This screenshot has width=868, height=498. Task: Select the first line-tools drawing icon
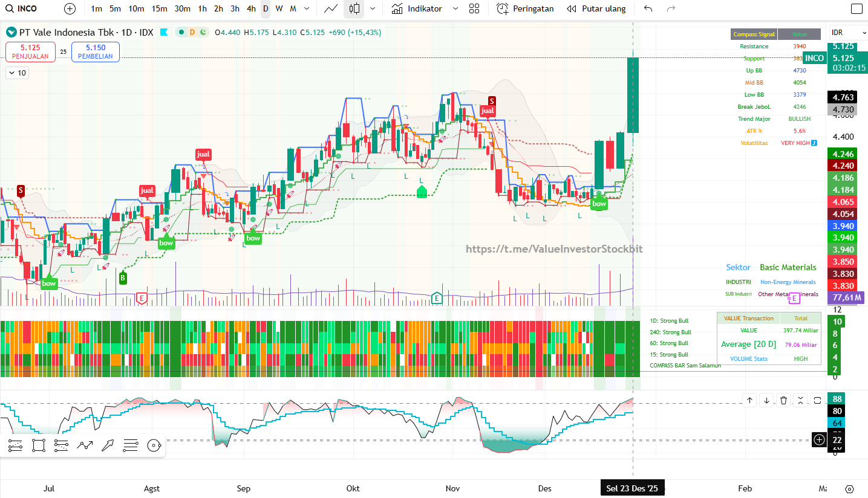pyautogui.click(x=15, y=446)
